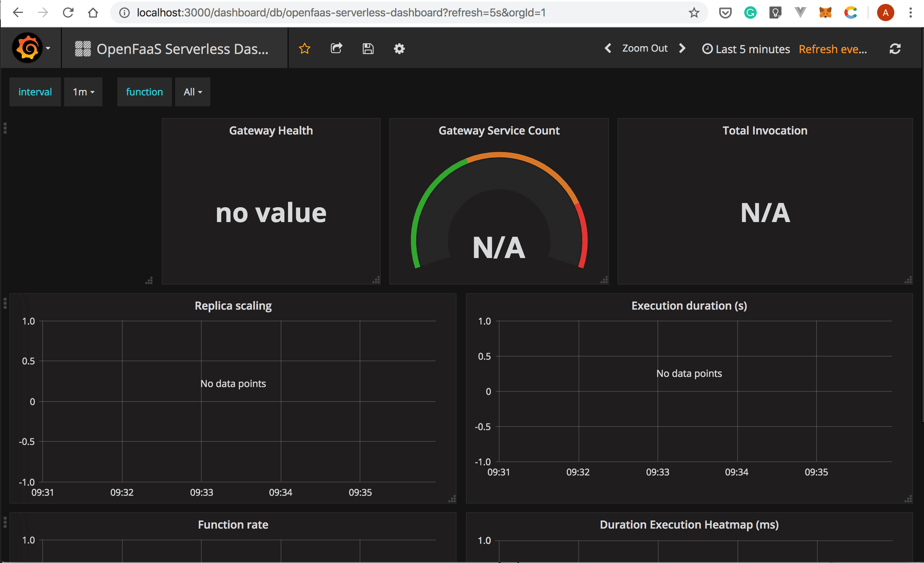View site information icon in address bar

tap(124, 13)
